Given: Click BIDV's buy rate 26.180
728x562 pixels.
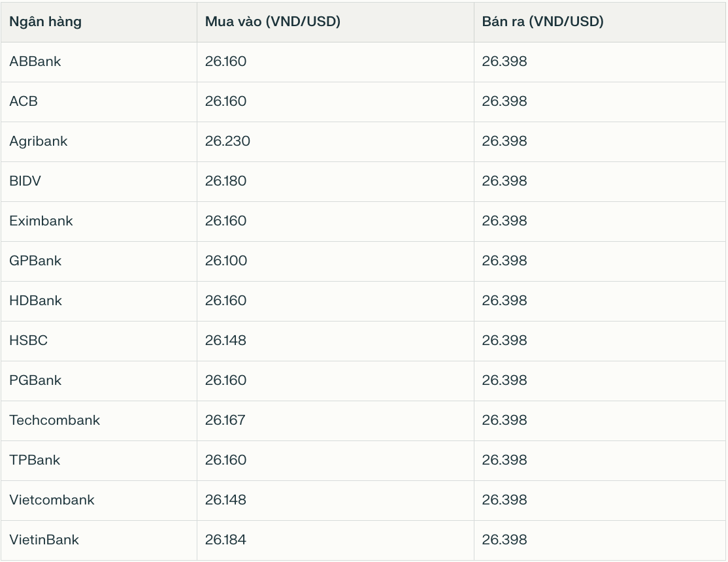Looking at the screenshot, I should 226,181.
